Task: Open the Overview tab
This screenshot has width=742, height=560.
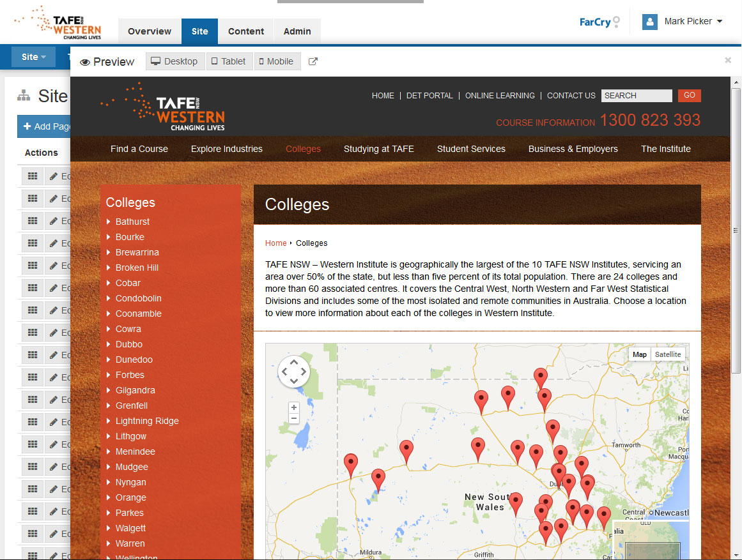Action: (x=150, y=31)
